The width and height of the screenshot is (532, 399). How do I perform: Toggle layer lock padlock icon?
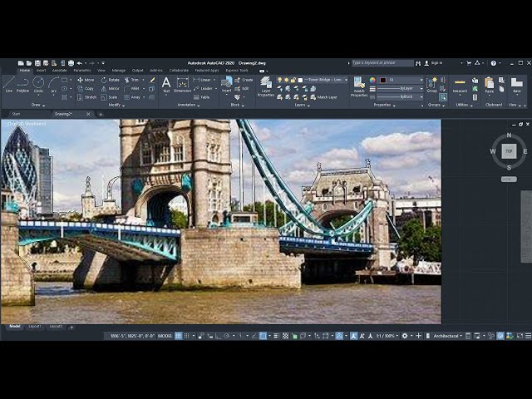click(293, 80)
